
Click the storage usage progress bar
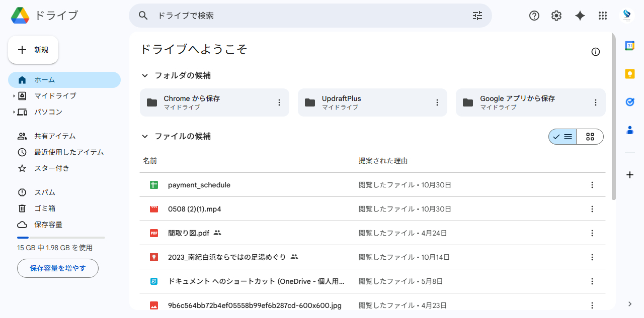[60, 237]
